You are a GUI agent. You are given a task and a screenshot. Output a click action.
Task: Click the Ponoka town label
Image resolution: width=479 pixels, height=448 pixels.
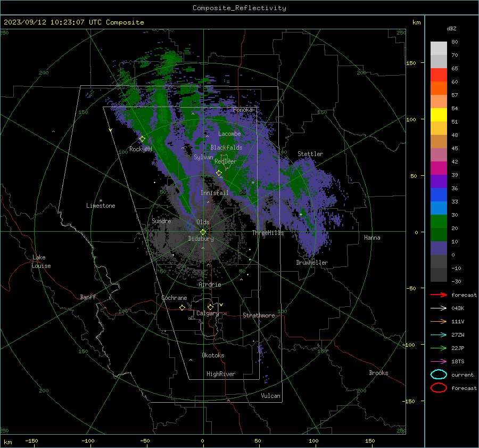pos(243,110)
